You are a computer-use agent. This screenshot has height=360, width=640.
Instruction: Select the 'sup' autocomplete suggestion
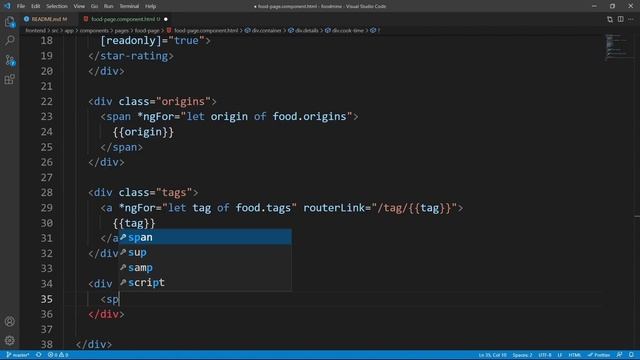point(205,252)
